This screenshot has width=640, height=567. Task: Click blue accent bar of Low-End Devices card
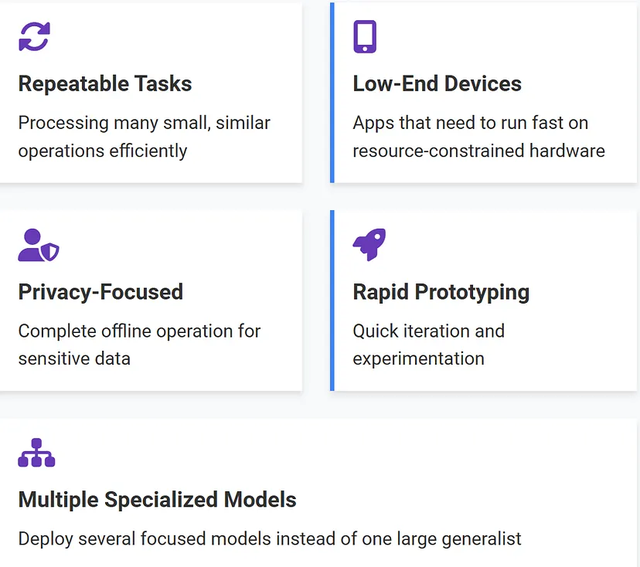pyautogui.click(x=332, y=93)
